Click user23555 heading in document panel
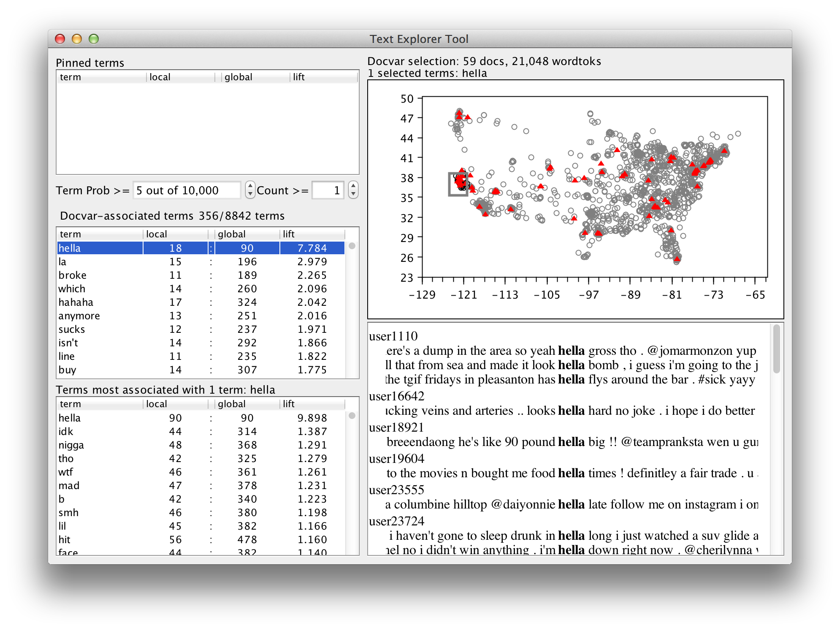Viewport: 840px width, 631px height. (397, 490)
